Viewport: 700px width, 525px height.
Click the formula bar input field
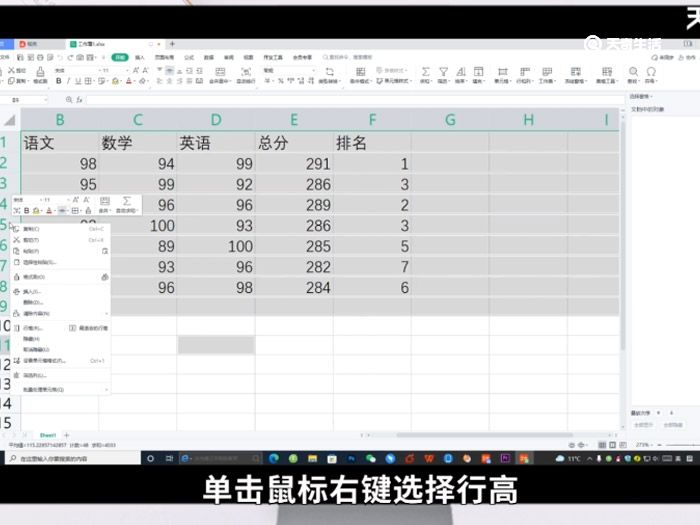tap(355, 100)
